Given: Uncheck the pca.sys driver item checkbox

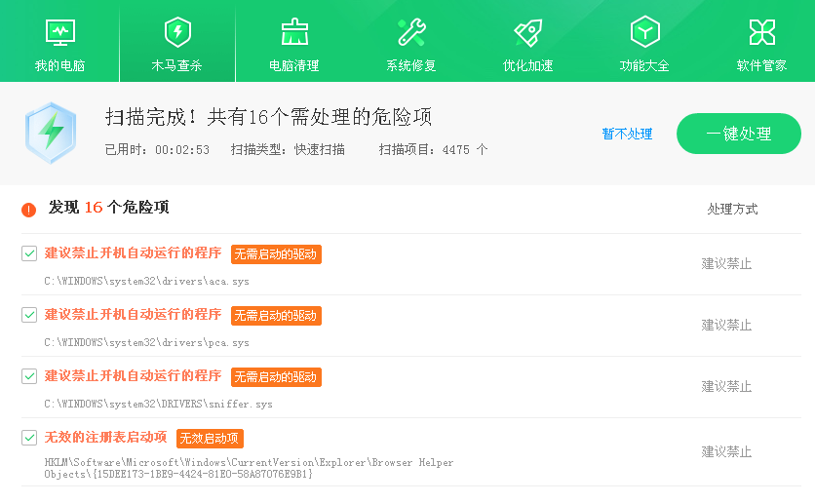Looking at the screenshot, I should [29, 315].
